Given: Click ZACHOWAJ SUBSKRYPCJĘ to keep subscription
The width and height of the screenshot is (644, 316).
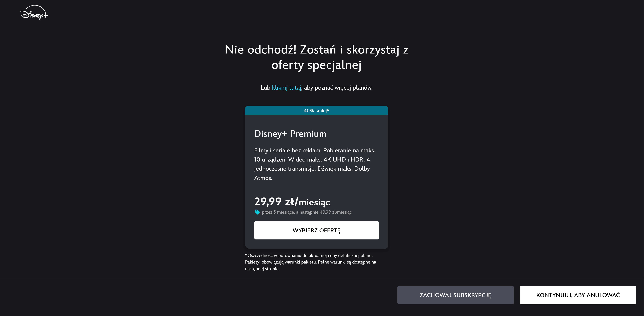Looking at the screenshot, I should [455, 295].
